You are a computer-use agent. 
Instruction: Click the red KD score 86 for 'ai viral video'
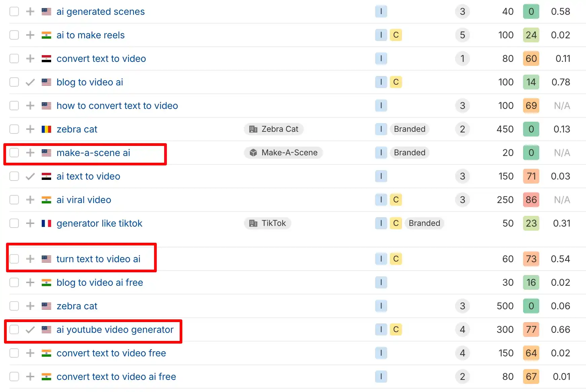pos(531,200)
